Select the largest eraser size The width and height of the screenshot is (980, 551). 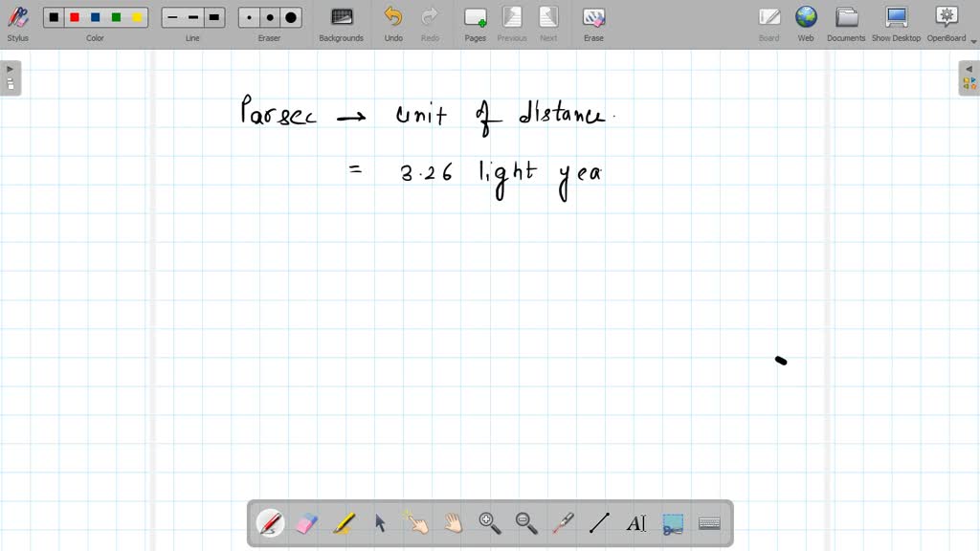pos(289,16)
